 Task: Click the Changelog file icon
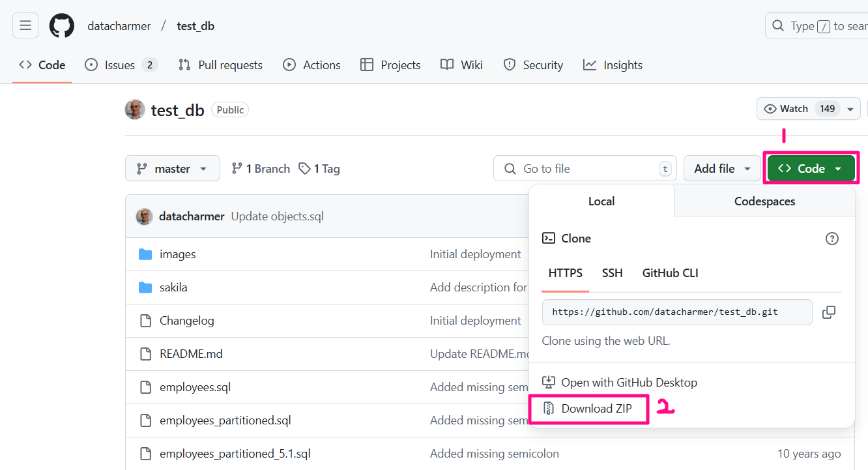pos(145,321)
